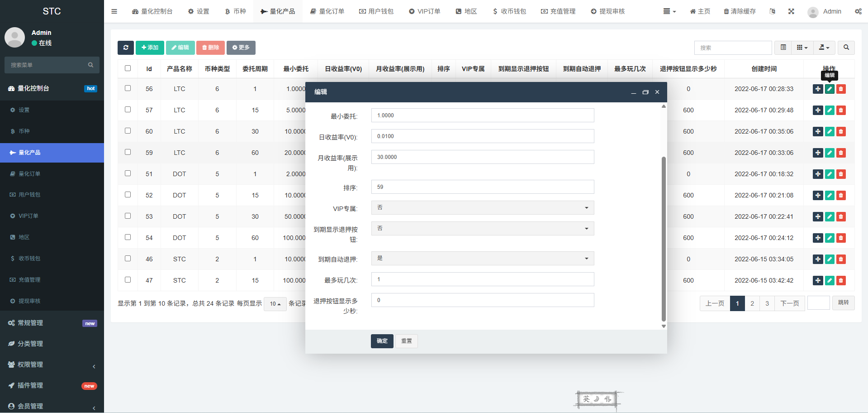The image size is (868, 413).
Task: Maximize the 编辑 dialog window
Action: coord(645,92)
